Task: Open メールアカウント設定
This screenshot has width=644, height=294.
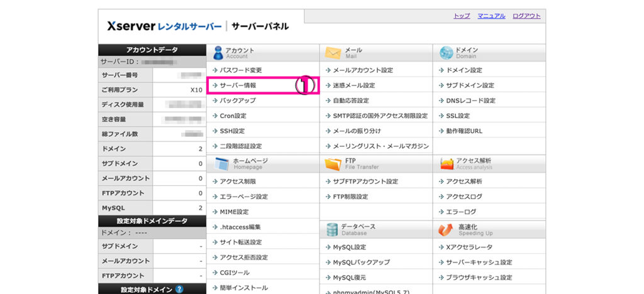Action: pyautogui.click(x=363, y=70)
